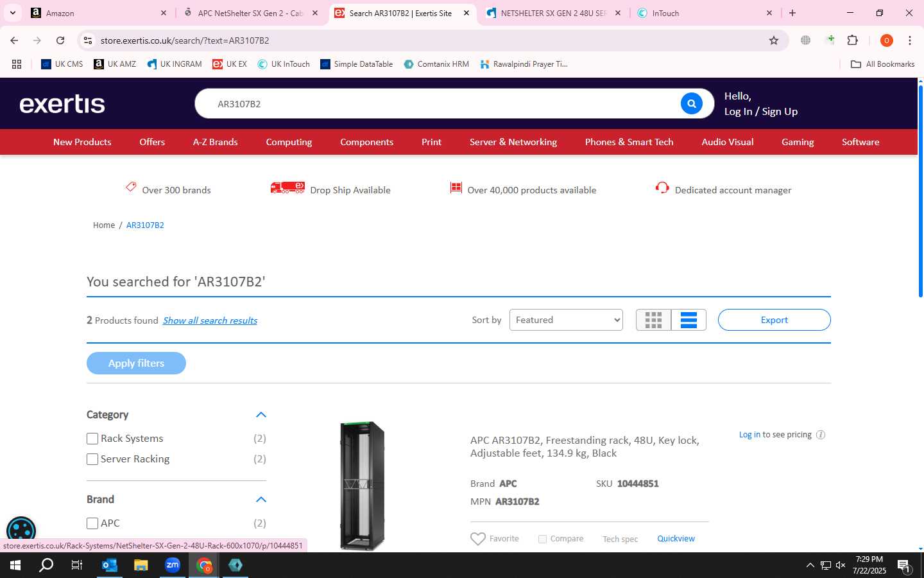924x578 pixels.
Task: Click the floating cookie settings icon
Action: coord(21,531)
